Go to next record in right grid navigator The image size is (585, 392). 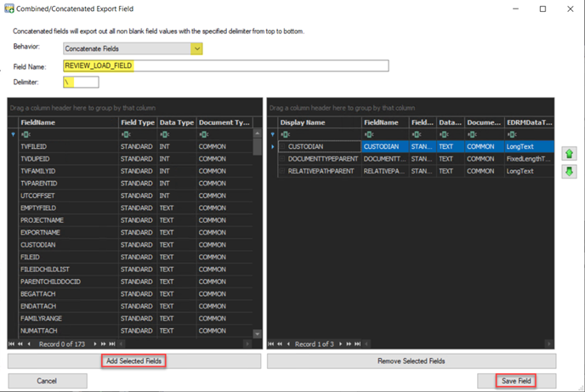[340, 344]
